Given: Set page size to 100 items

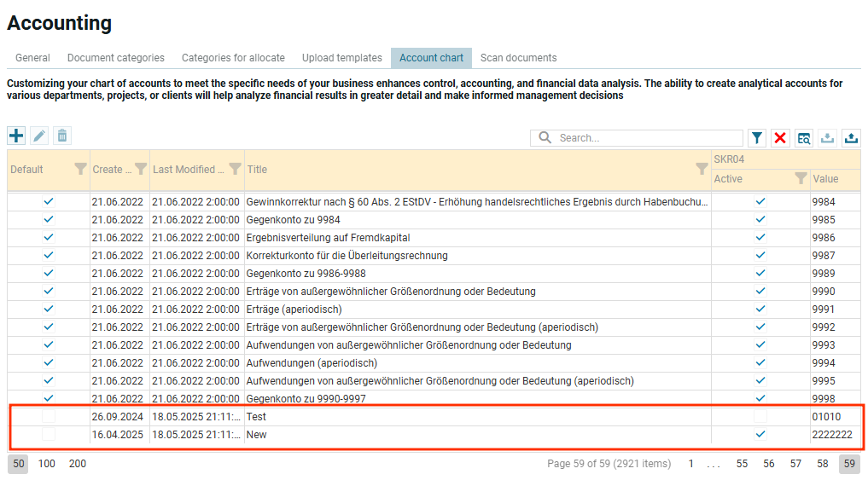Looking at the screenshot, I should [x=47, y=464].
